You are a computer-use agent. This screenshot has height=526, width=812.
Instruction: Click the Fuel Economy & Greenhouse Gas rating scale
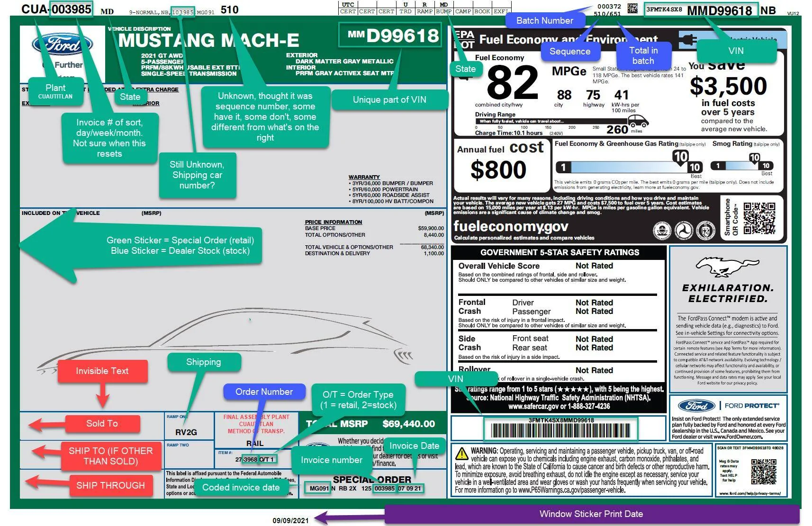[629, 167]
